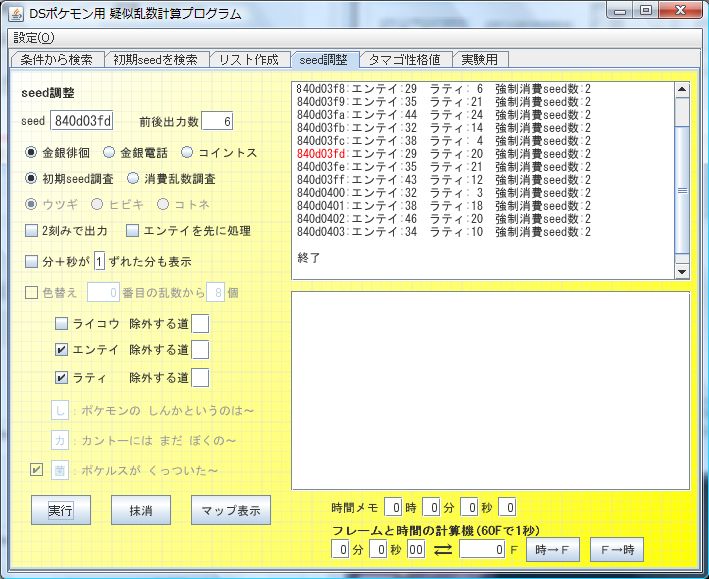Close the program window
The image size is (709, 579).
coord(681,11)
